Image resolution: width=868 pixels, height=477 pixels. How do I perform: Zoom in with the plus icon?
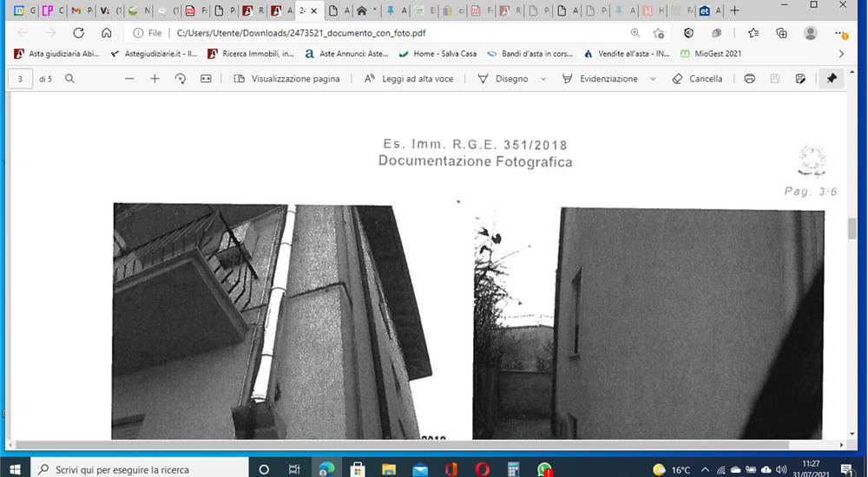[155, 79]
